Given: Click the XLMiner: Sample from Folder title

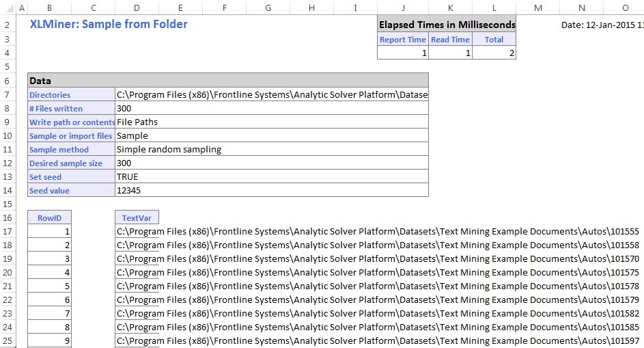Looking at the screenshot, I should pyautogui.click(x=109, y=25).
